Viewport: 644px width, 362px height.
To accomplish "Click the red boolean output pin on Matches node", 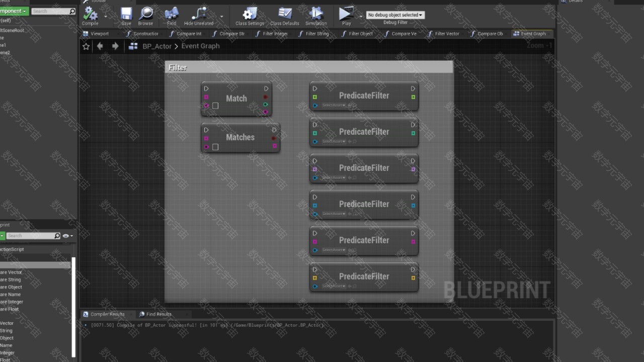I will click(x=274, y=138).
